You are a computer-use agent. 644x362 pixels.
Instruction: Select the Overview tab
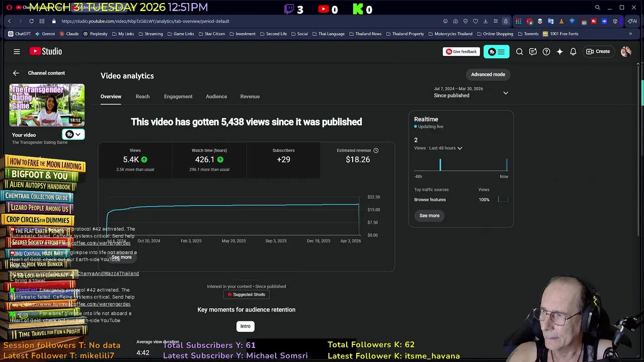(111, 97)
